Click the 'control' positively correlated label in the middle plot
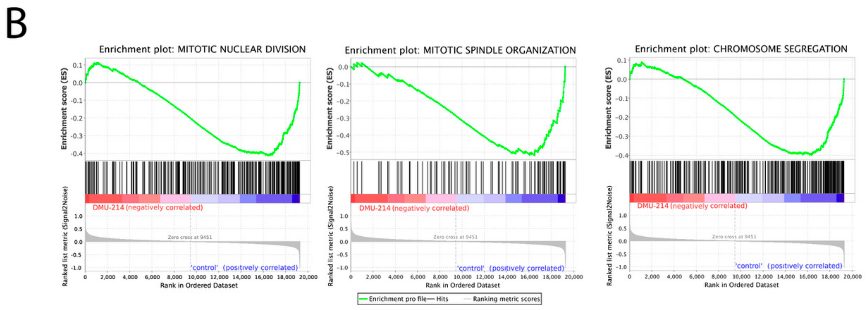The height and width of the screenshot is (310, 868). [511, 268]
